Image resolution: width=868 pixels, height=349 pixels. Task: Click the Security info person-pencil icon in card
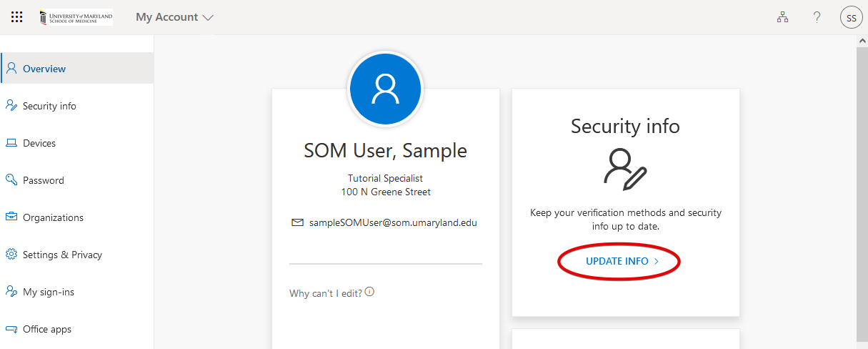(x=625, y=169)
